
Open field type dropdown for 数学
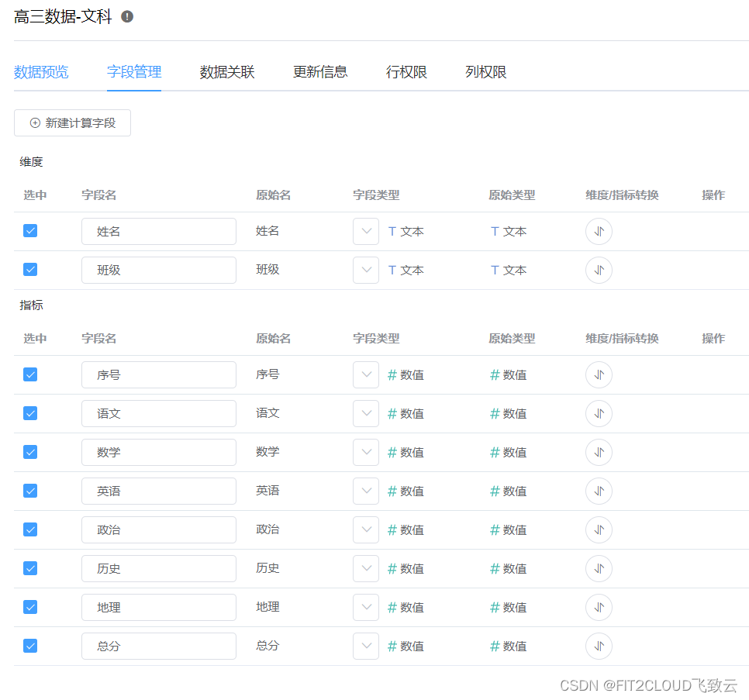(366, 452)
